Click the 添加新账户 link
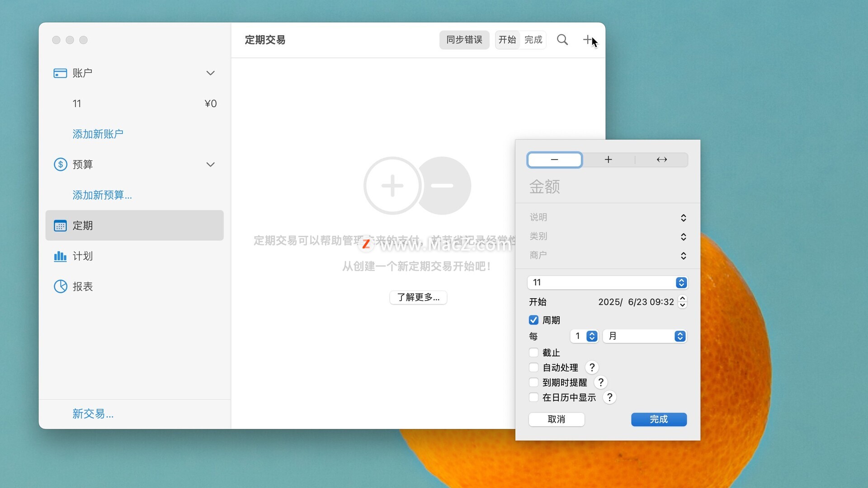The image size is (868, 488). (98, 134)
